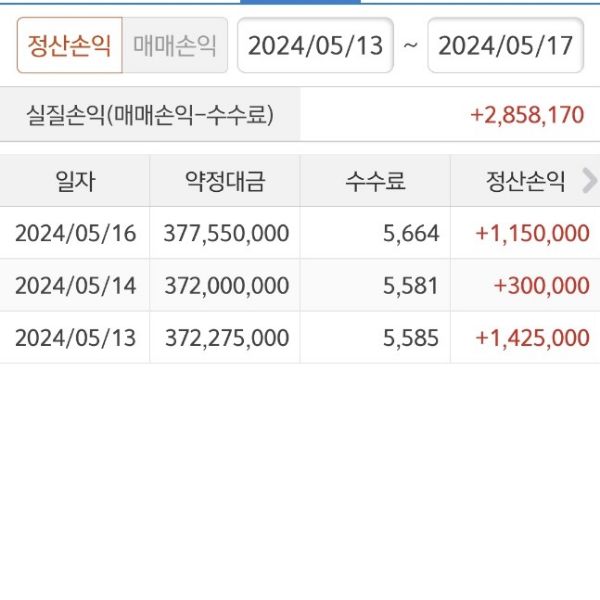Click the +2,858,170 net profit value
This screenshot has width=600, height=600.
(x=527, y=115)
